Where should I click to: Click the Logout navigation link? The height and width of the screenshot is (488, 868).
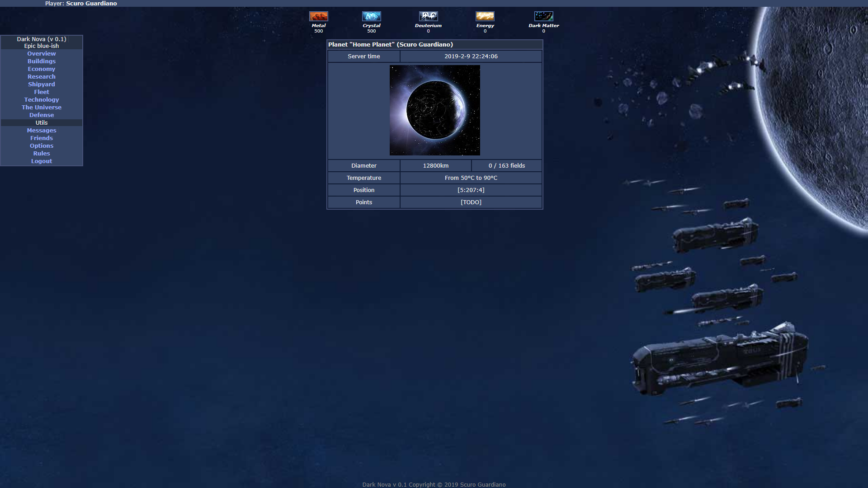pos(41,161)
